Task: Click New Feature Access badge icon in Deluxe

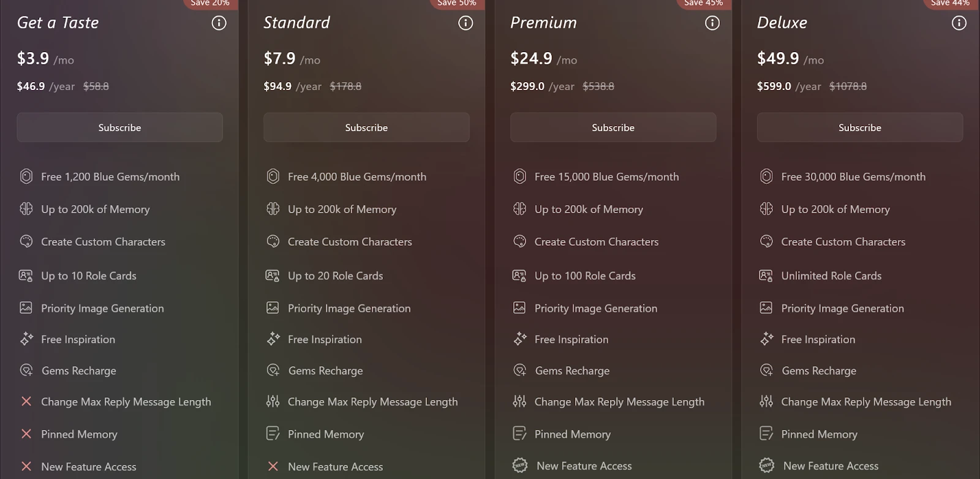Action: pyautogui.click(x=766, y=466)
